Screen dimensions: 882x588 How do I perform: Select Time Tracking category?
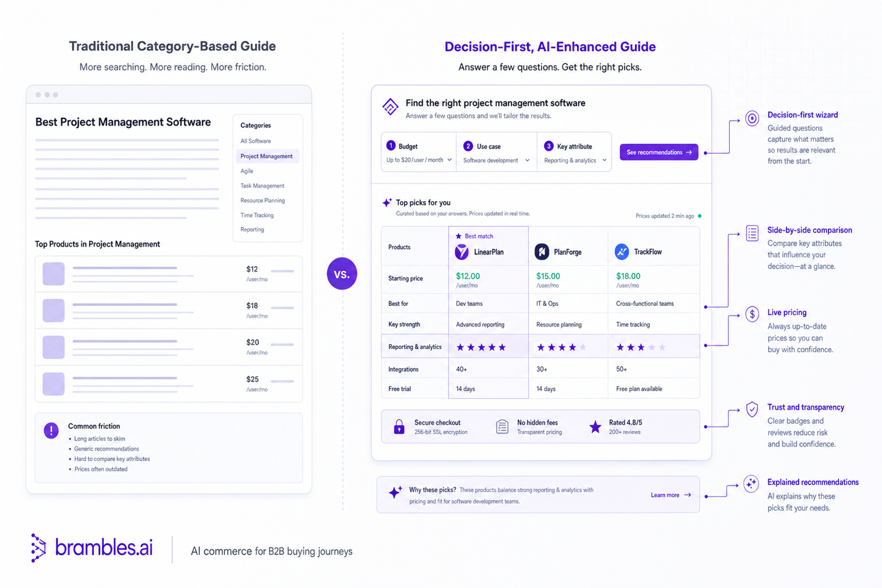click(x=257, y=215)
